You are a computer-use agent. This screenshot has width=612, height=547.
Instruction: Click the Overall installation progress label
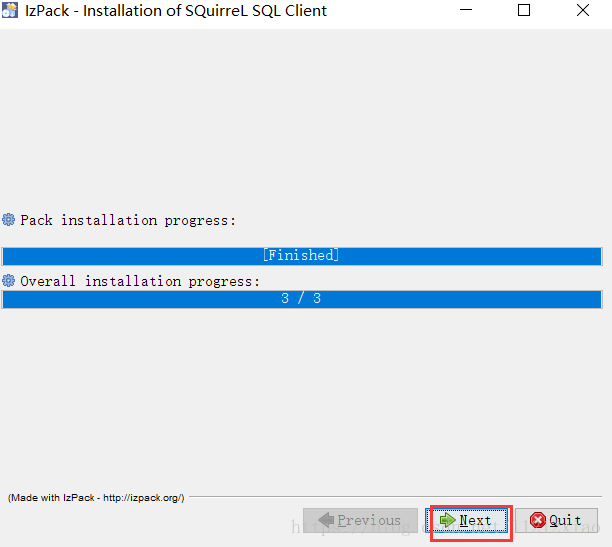pos(140,282)
